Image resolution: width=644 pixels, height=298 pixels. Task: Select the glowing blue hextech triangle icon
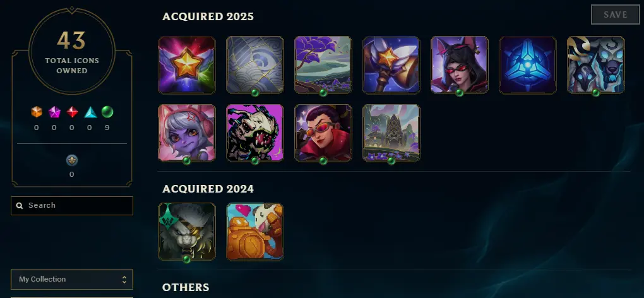point(527,65)
